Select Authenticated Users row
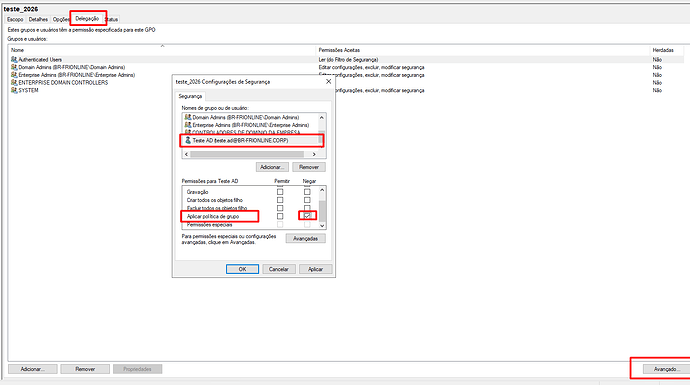The height and width of the screenshot is (385, 690). tap(346, 59)
